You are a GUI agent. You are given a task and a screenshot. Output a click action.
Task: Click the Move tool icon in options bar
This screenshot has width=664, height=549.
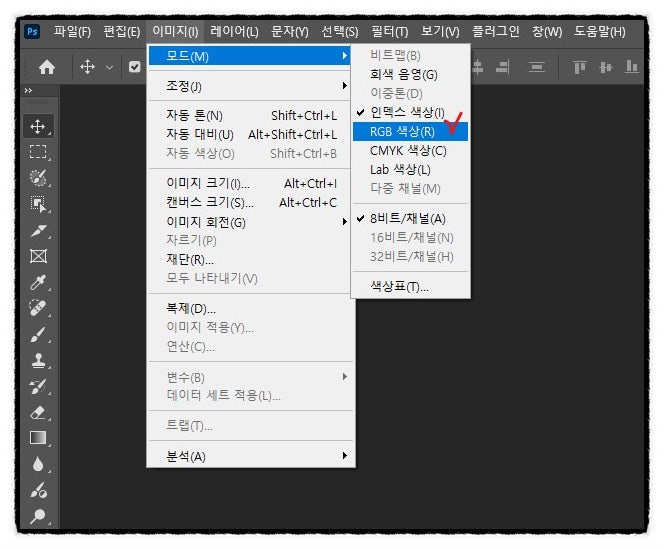(x=87, y=67)
